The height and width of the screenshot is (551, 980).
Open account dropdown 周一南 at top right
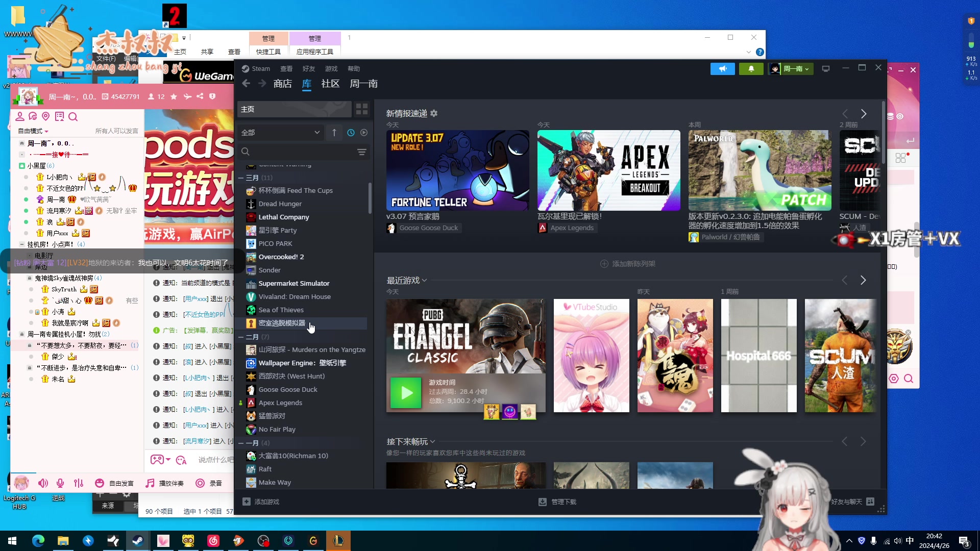(x=791, y=69)
